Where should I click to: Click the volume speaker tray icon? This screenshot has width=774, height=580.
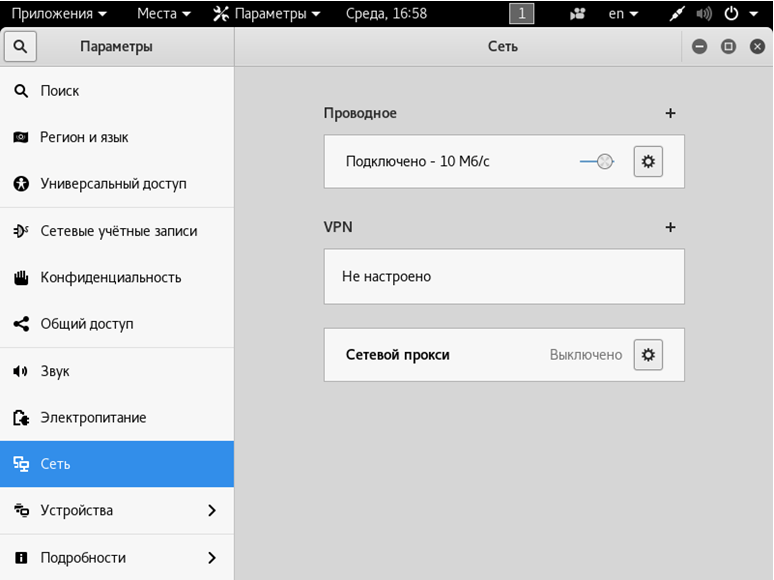coord(703,14)
